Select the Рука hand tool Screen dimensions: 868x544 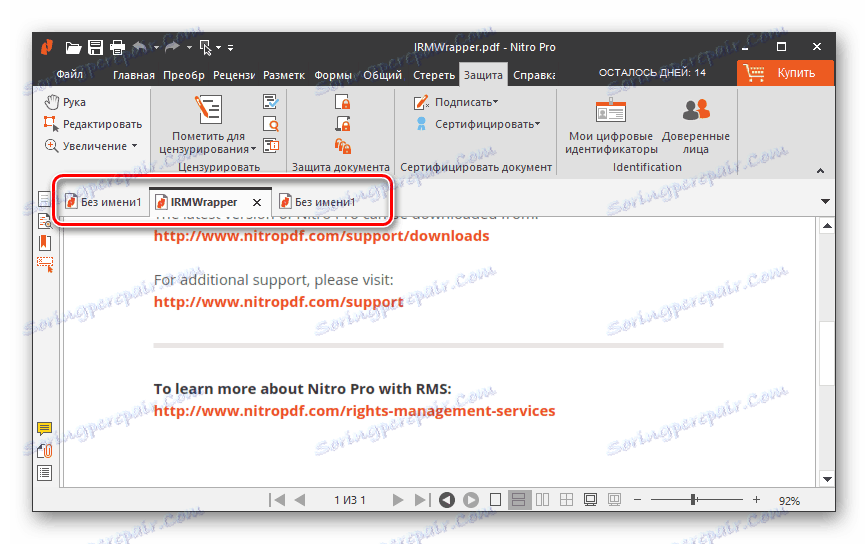[65, 102]
